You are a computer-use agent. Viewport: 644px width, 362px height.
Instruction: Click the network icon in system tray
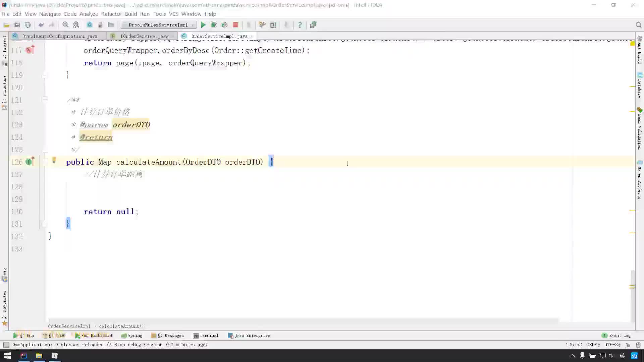click(x=602, y=356)
